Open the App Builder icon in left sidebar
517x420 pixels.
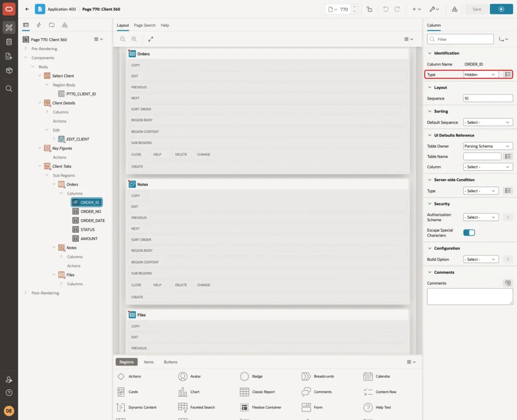pyautogui.click(x=9, y=28)
